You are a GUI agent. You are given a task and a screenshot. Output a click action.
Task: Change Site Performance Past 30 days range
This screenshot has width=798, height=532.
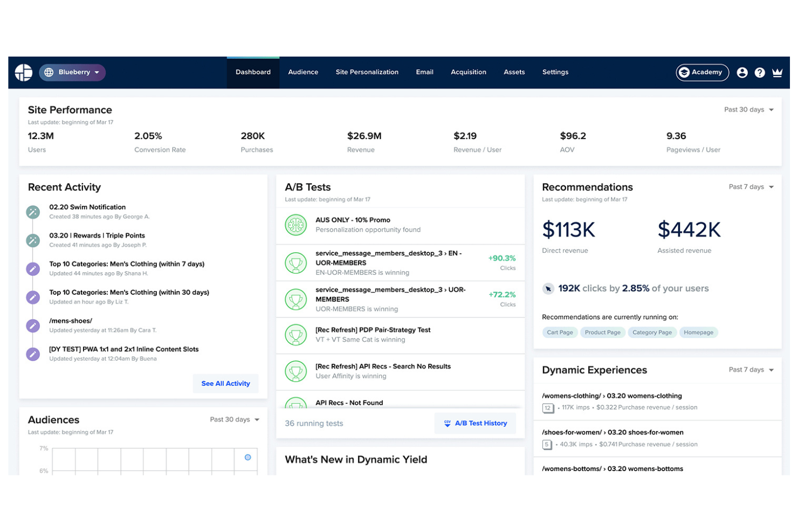coord(749,109)
